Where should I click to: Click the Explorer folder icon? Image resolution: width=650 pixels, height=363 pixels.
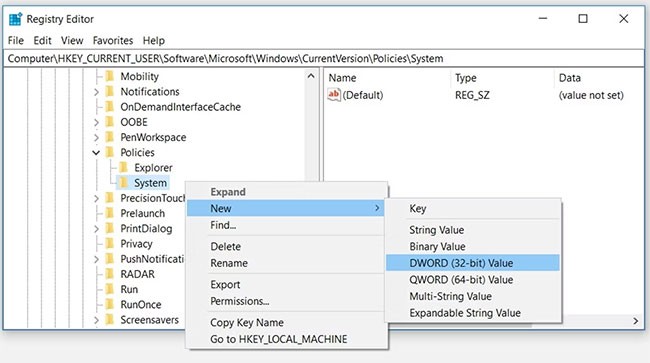pos(124,168)
